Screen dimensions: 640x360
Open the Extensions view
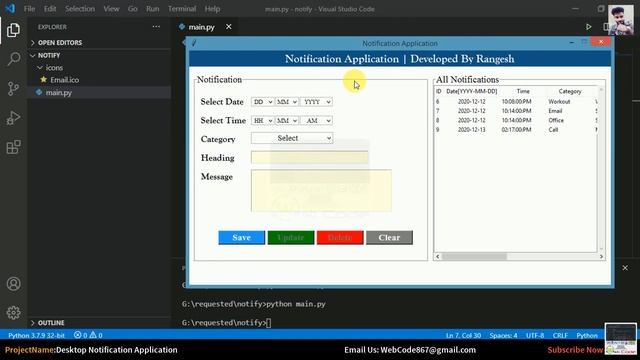[x=13, y=147]
